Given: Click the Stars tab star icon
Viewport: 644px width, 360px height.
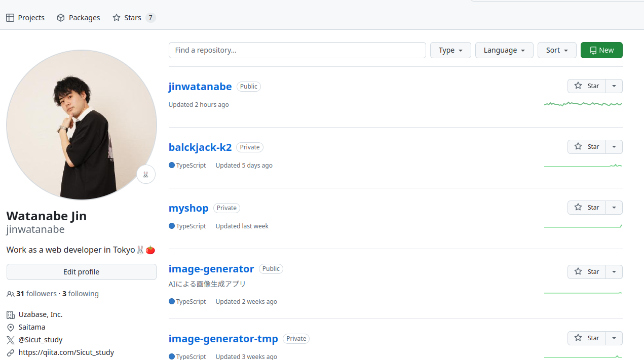Looking at the screenshot, I should [x=117, y=18].
